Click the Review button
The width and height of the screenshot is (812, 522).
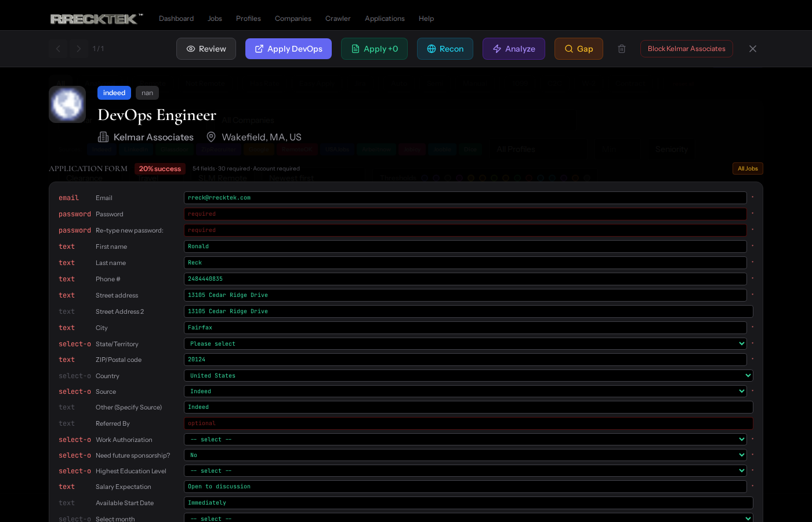coord(206,49)
